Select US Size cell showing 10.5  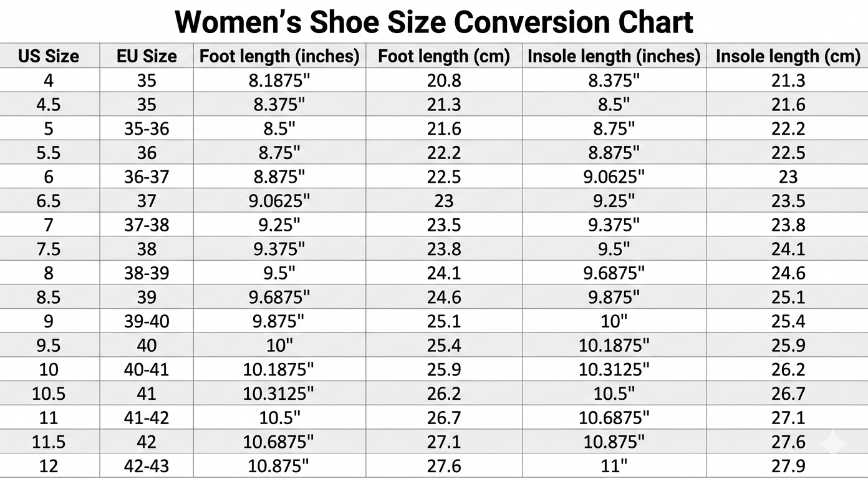(x=49, y=394)
